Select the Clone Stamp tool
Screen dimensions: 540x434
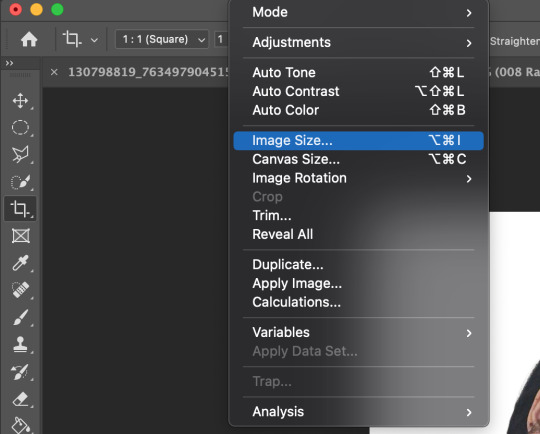coord(20,344)
